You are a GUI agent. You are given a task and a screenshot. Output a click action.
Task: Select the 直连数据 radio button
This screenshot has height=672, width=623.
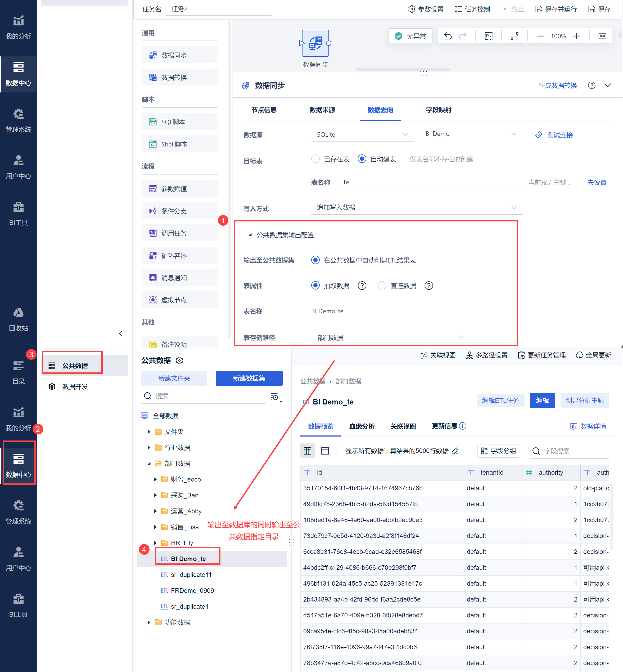point(382,286)
